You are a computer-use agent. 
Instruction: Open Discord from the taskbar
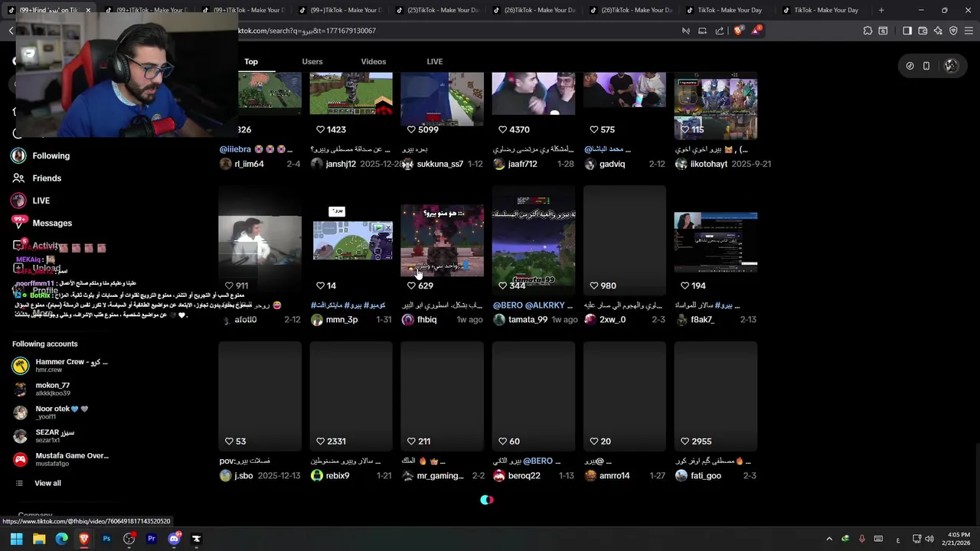click(174, 539)
